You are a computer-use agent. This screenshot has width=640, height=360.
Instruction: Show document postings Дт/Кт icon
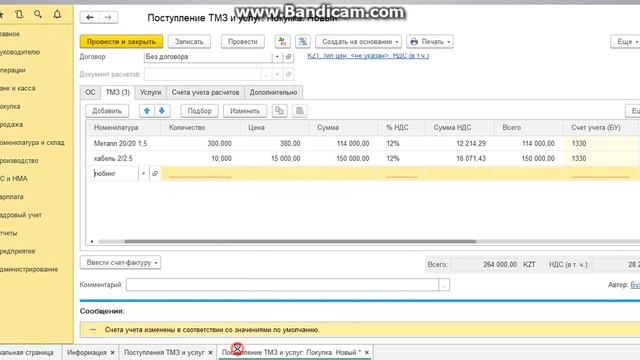click(282, 42)
